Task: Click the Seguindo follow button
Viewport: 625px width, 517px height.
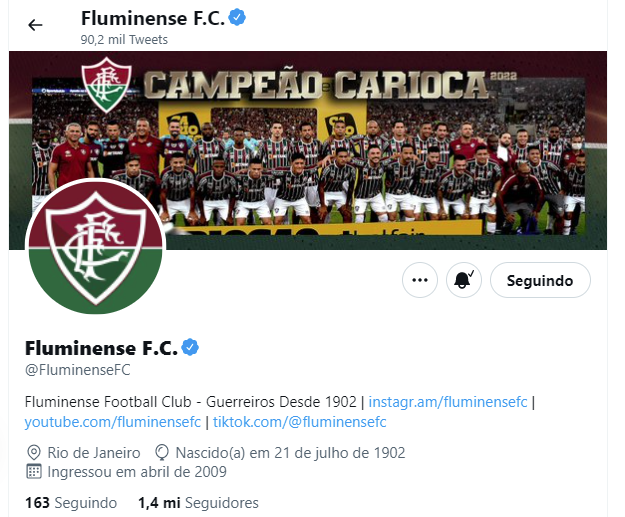Action: pos(540,280)
